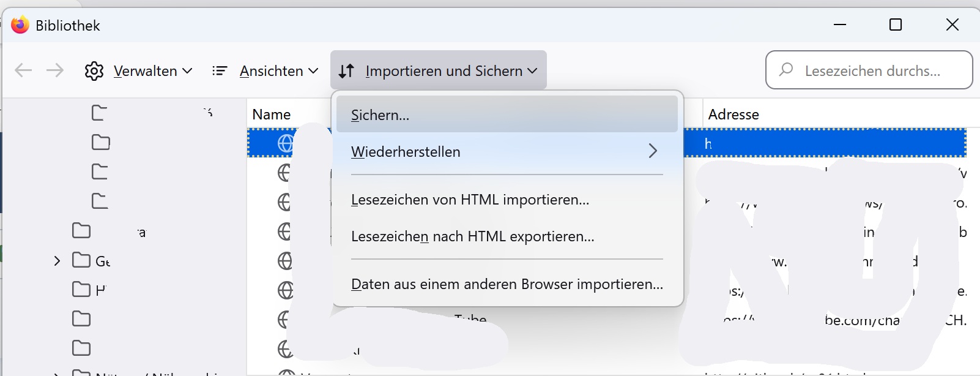Maximize the Bibliothek window
This screenshot has width=980, height=376.
pyautogui.click(x=896, y=25)
